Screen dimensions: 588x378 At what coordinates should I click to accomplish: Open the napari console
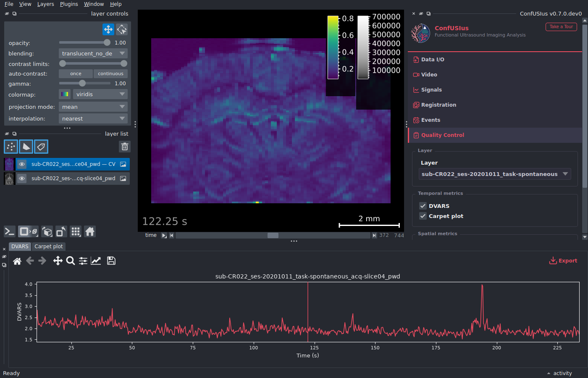10,231
